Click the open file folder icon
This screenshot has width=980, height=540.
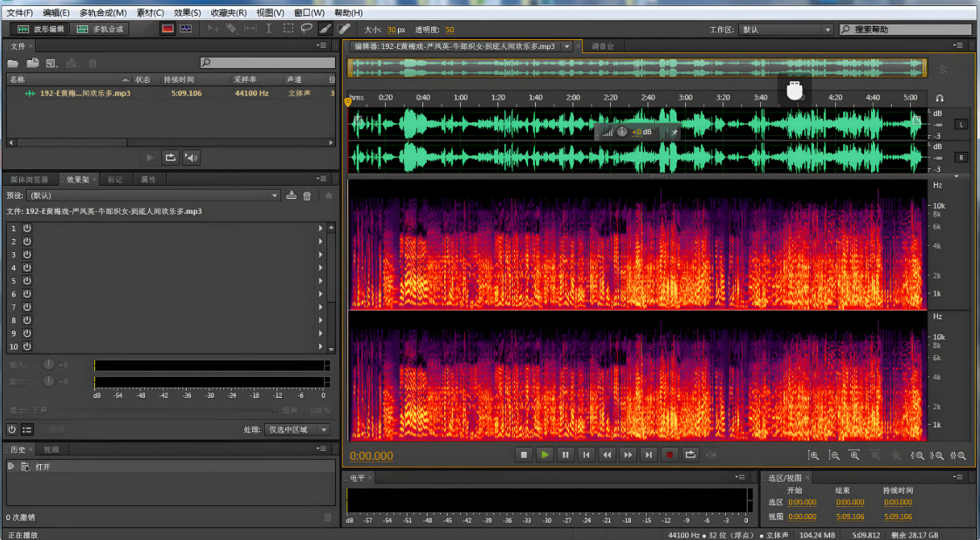(x=12, y=63)
